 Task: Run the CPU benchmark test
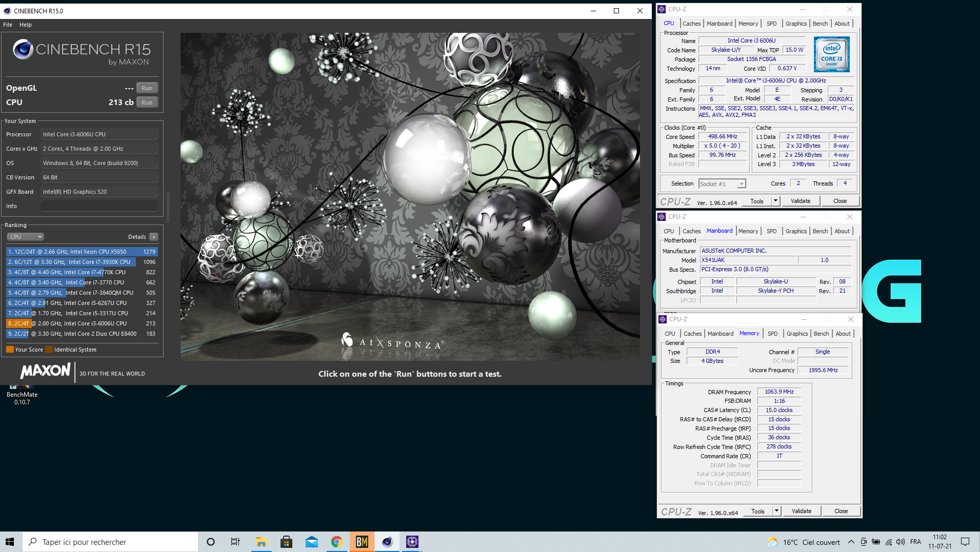coord(147,103)
